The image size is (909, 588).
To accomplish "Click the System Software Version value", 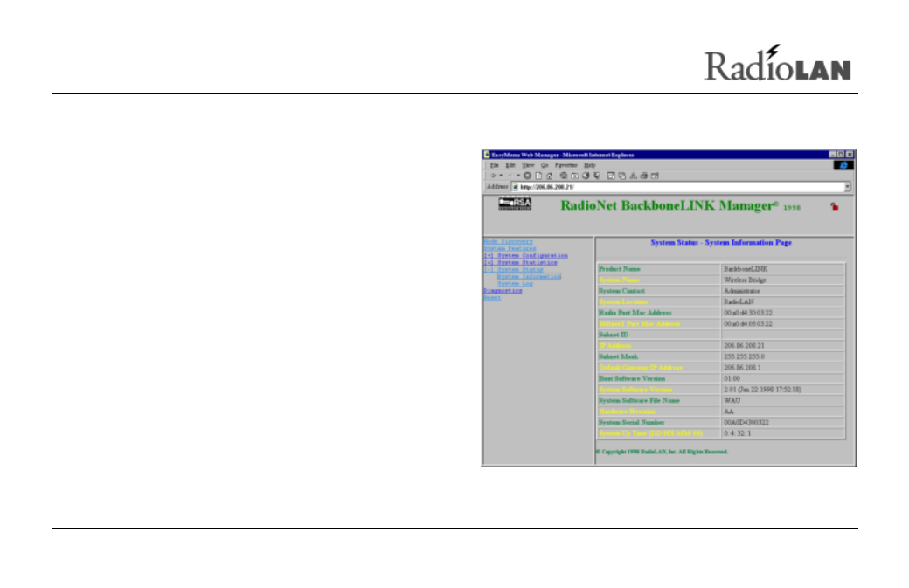I will pos(762,390).
